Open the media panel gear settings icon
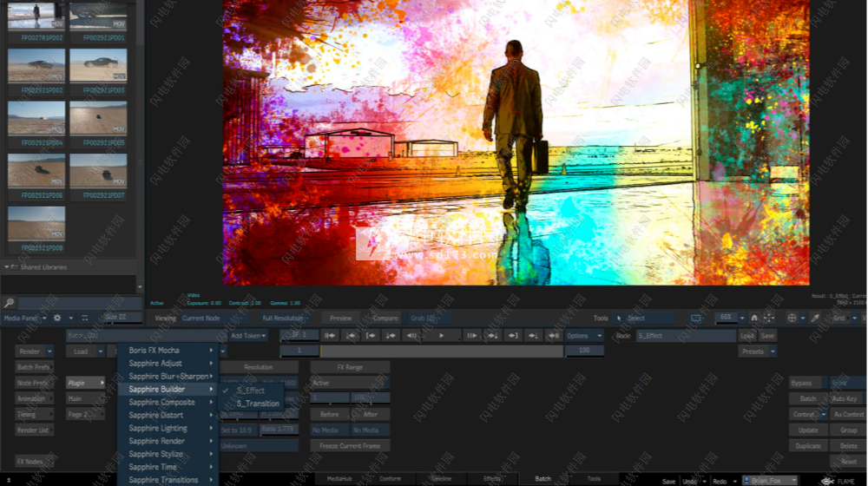This screenshot has height=486, width=868. 57,318
